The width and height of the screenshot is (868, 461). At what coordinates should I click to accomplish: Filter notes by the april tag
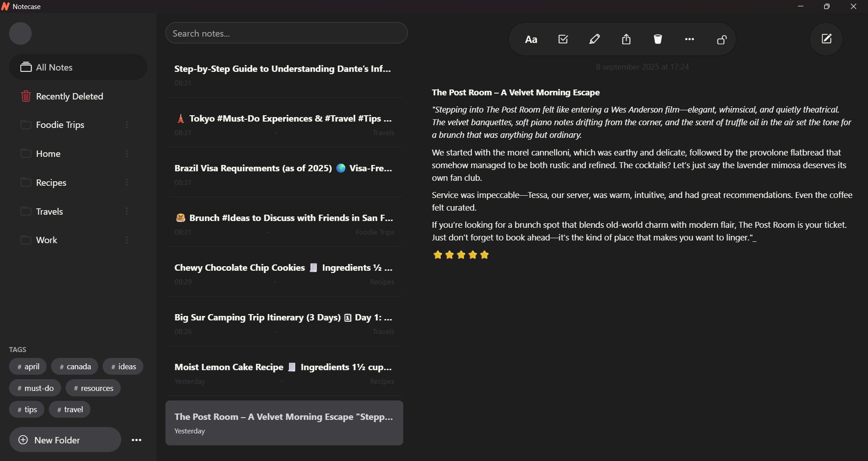[x=28, y=367]
